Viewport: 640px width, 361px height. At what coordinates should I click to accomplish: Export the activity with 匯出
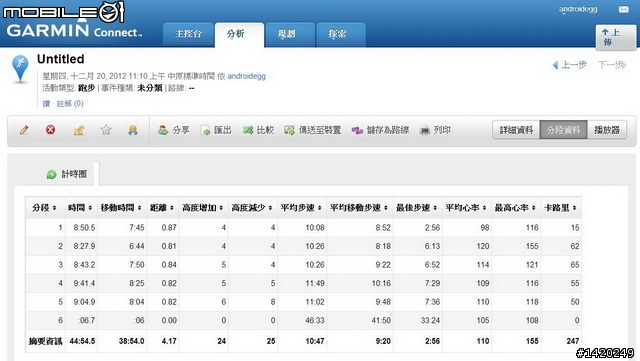[x=216, y=130]
